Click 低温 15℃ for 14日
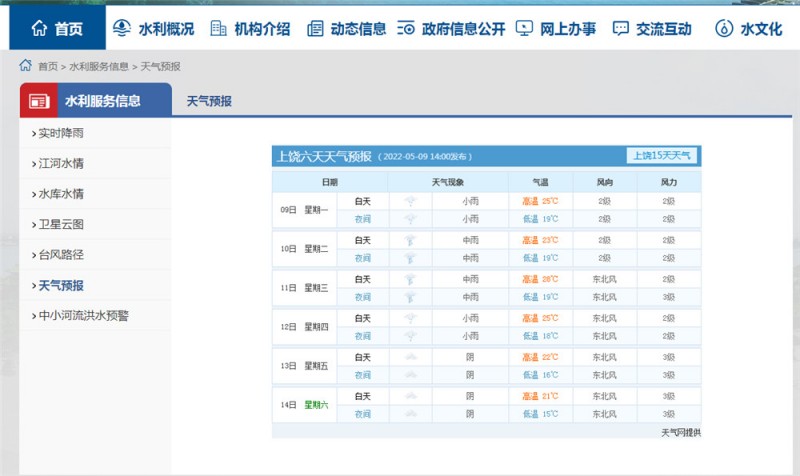800x476 pixels. coord(540,414)
